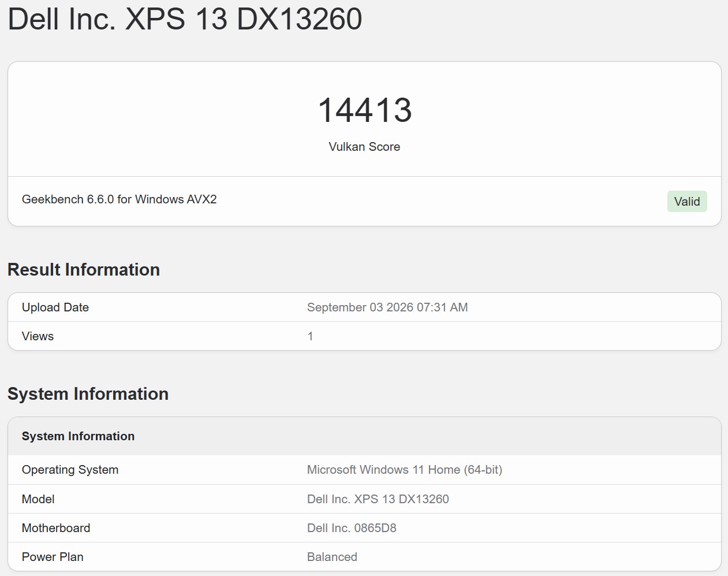Click the large System Information section heading
The height and width of the screenshot is (576, 728).
tap(88, 394)
